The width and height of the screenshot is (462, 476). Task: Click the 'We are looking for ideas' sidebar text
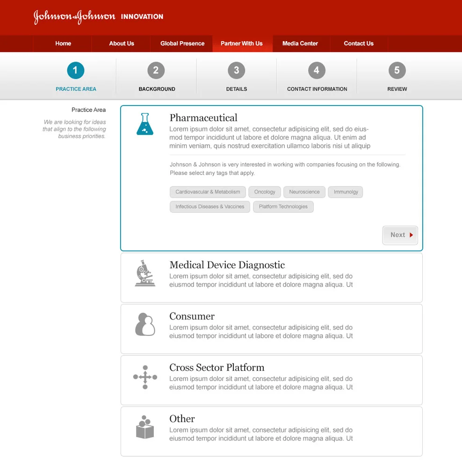[74, 129]
